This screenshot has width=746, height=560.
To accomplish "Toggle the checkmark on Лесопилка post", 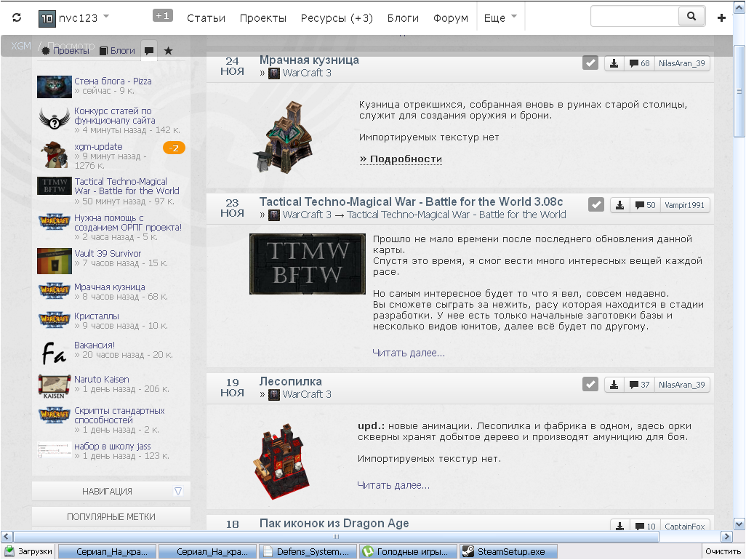I will click(x=590, y=385).
